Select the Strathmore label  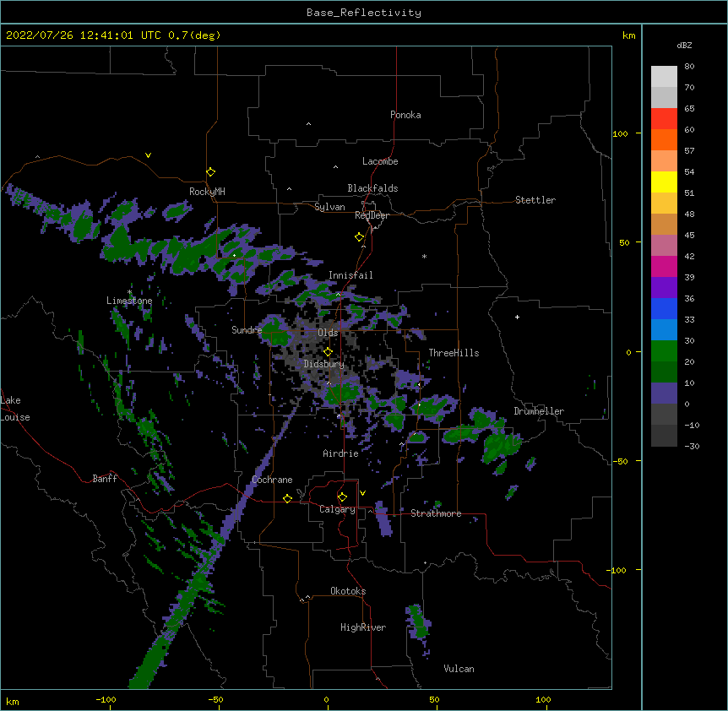(x=436, y=513)
